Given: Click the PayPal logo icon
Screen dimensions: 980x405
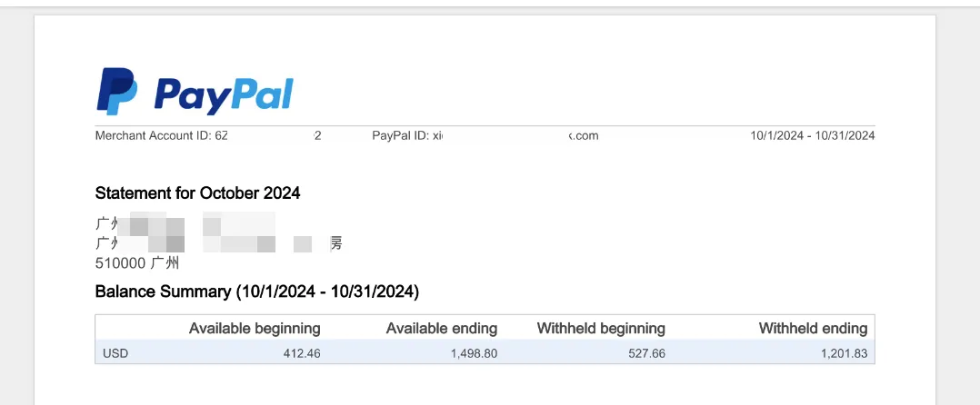Looking at the screenshot, I should [x=117, y=92].
